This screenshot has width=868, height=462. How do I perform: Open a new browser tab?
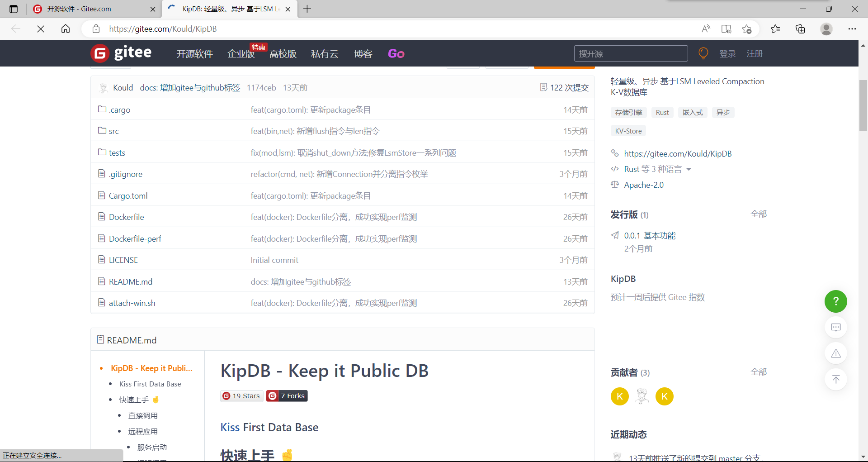click(307, 9)
